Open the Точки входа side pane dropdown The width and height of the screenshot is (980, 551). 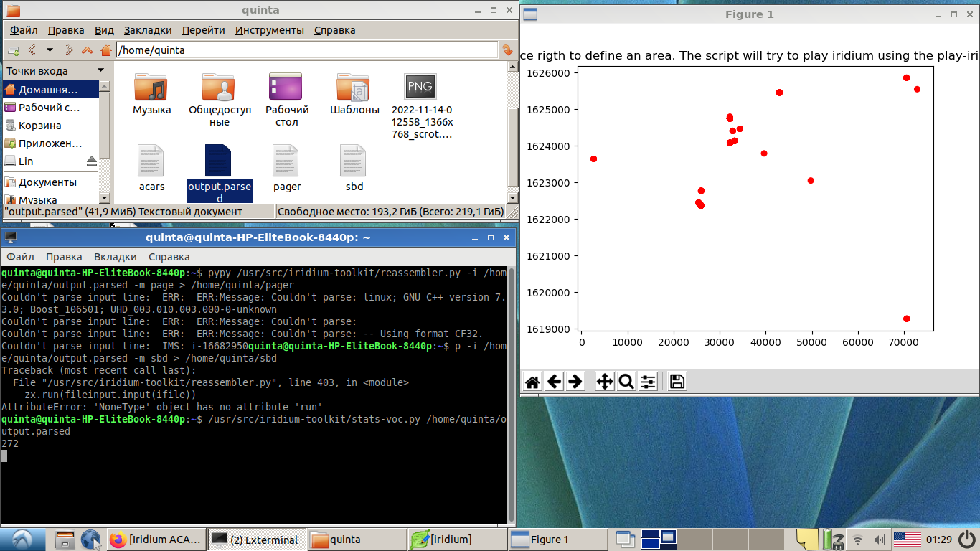click(x=100, y=70)
